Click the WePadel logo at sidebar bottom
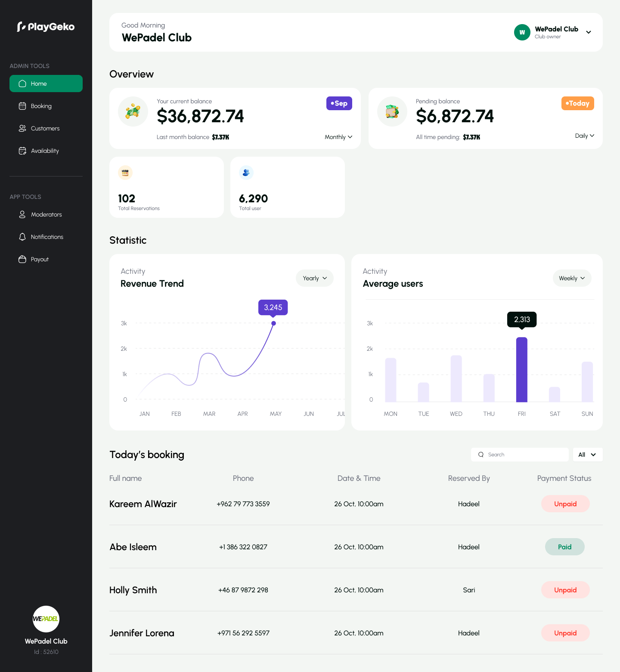The image size is (620, 672). coord(46,619)
